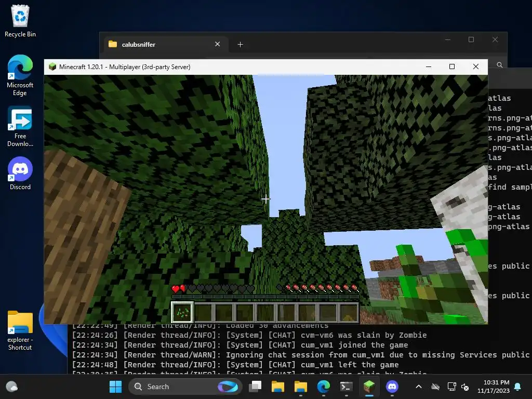Open Discord from the taskbar
Screen dimensions: 532x399
[392, 387]
